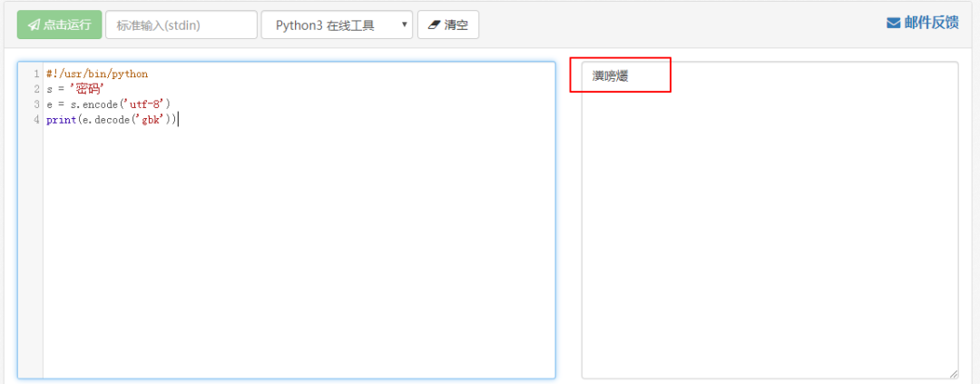Focus the 标准输入(stdin) input field

coord(181,25)
